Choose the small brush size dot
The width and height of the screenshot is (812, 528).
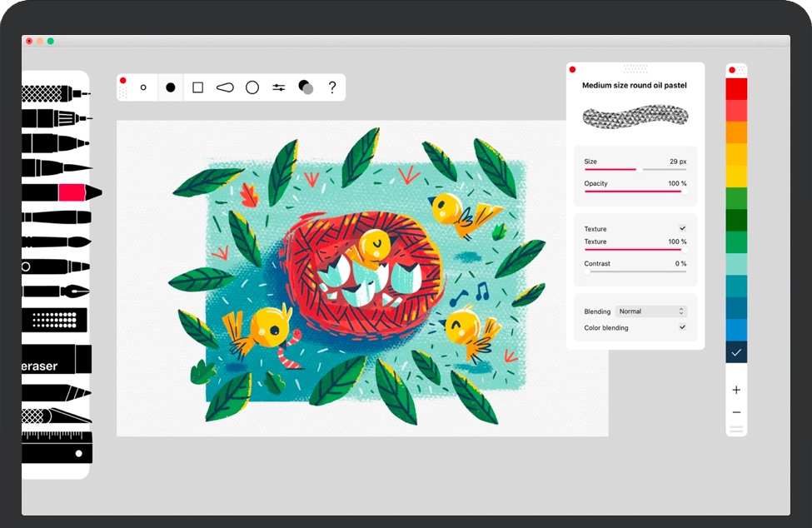tap(143, 87)
